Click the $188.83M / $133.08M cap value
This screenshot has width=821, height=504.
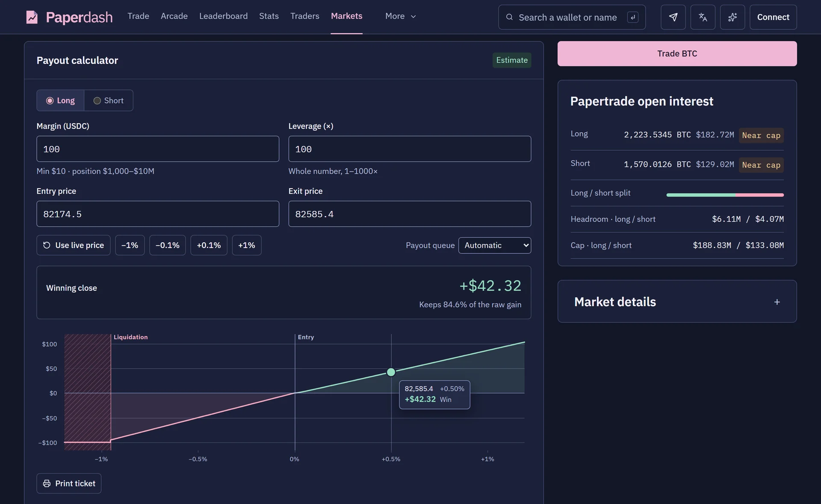[x=738, y=245]
